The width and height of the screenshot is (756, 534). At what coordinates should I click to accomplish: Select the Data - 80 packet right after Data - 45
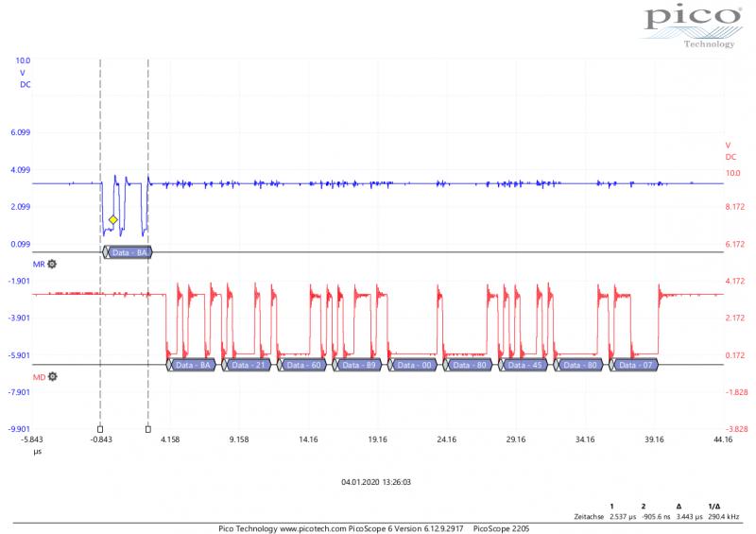578,365
